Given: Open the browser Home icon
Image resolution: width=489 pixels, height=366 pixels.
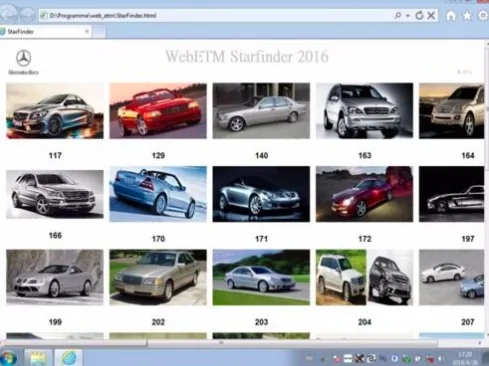Looking at the screenshot, I should pos(451,16).
